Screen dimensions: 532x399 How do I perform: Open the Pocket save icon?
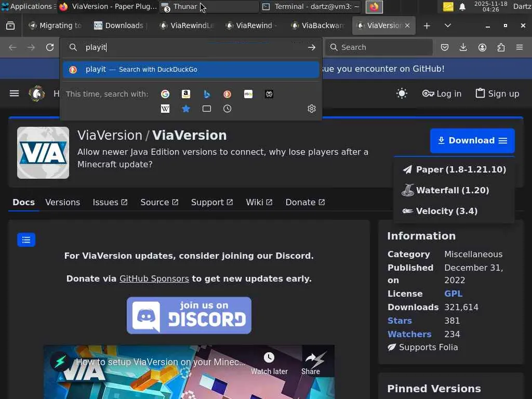[445, 47]
